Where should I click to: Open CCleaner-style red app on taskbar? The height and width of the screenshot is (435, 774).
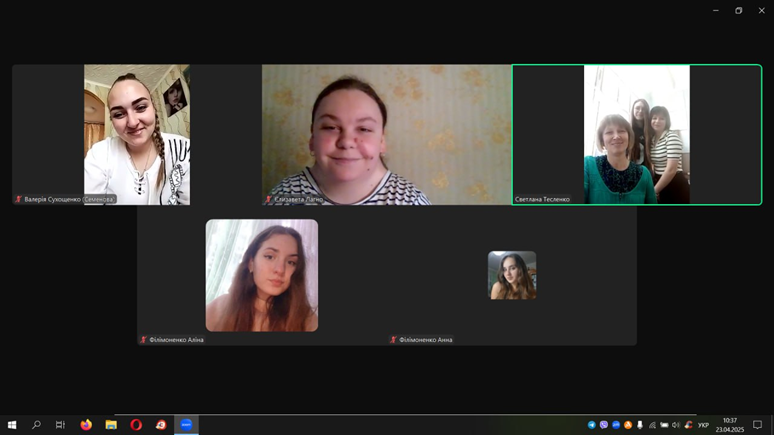point(161,425)
